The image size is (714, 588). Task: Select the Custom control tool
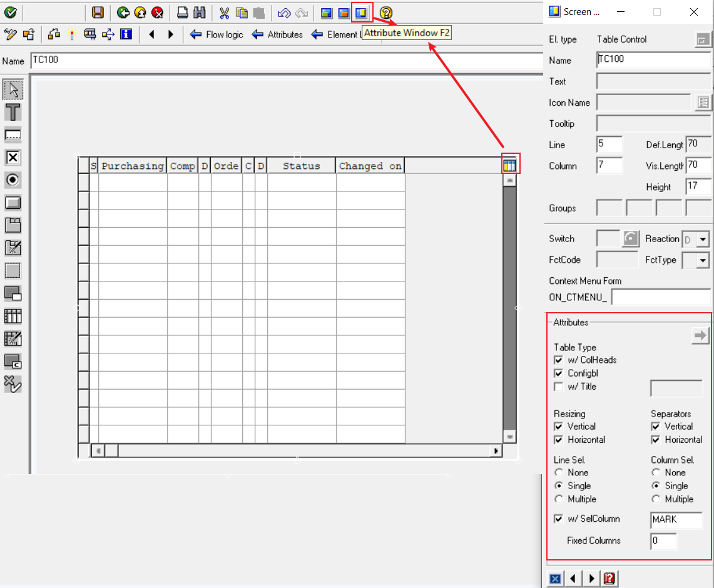pos(13,362)
